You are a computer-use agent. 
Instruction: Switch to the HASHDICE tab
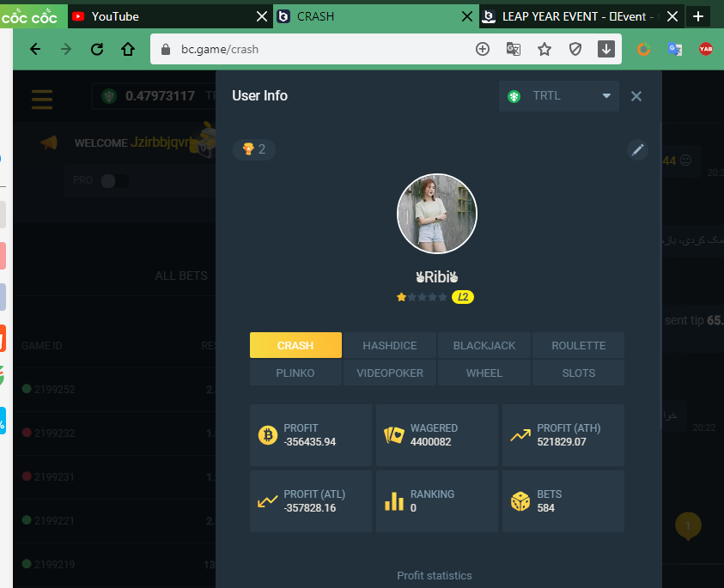coord(389,345)
